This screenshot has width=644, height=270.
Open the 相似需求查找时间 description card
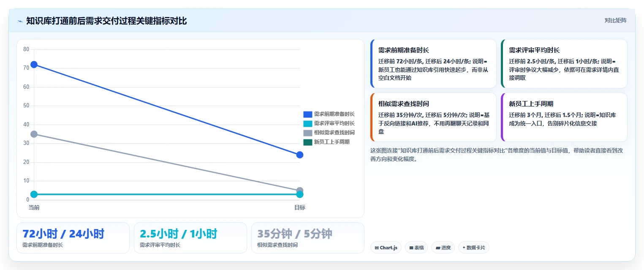coord(433,117)
